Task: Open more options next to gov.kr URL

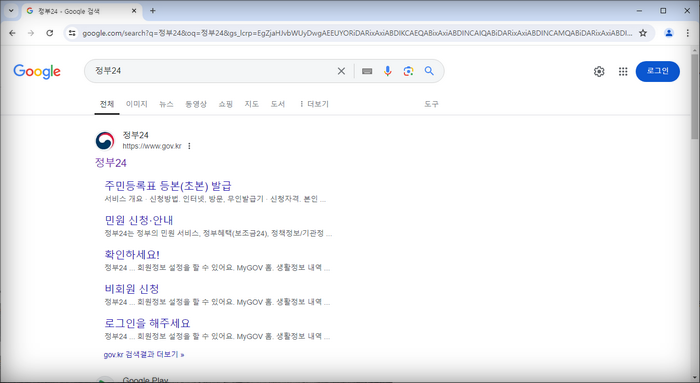Action: (189, 146)
